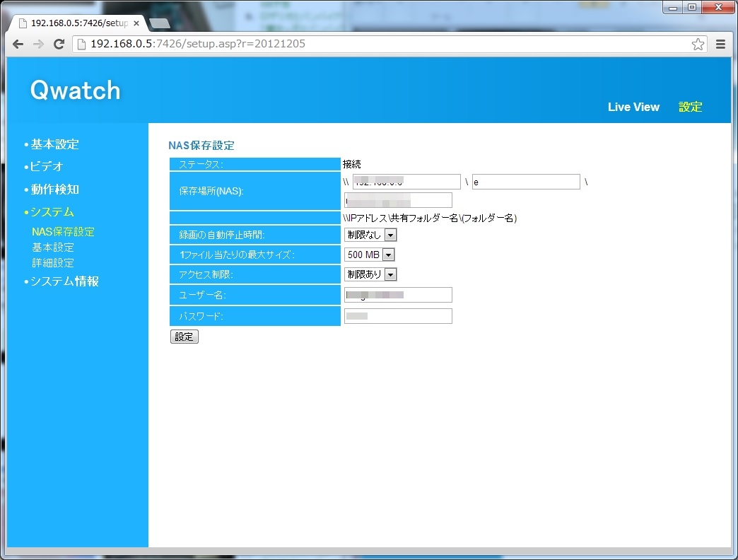Click the IPアドレス path hint text
Viewport: 738px width, 560px height.
point(430,218)
